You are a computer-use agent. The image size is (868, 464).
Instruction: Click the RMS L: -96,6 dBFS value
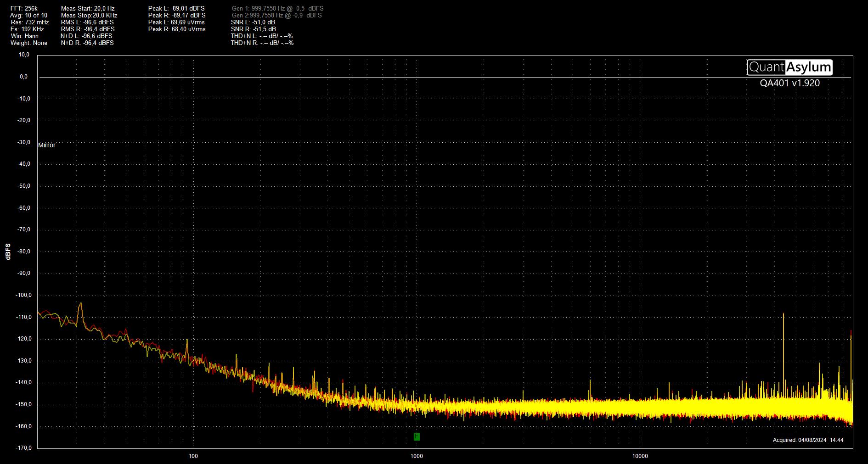tap(87, 22)
